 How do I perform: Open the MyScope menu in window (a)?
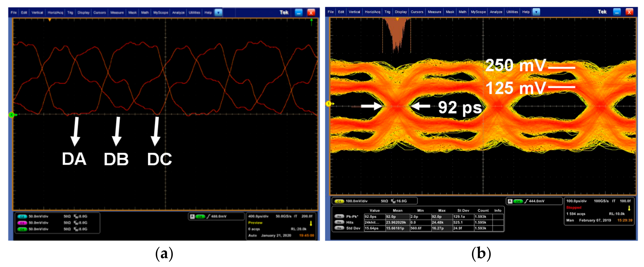pos(160,13)
